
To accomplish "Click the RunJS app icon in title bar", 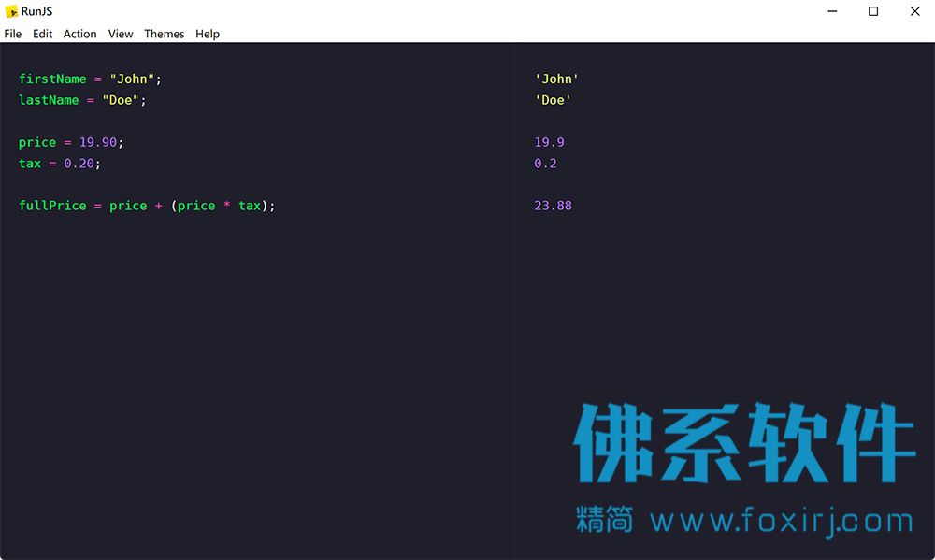I will click(x=11, y=11).
